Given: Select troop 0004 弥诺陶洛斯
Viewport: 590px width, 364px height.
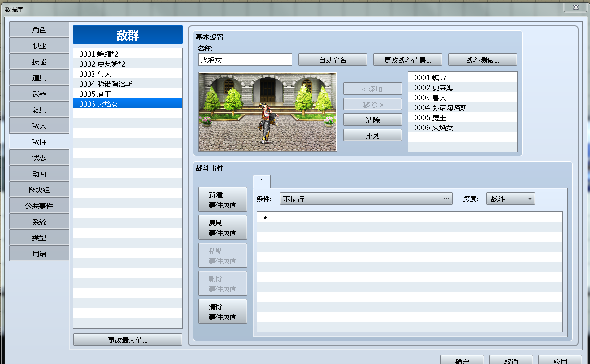Looking at the screenshot, I should coord(128,84).
